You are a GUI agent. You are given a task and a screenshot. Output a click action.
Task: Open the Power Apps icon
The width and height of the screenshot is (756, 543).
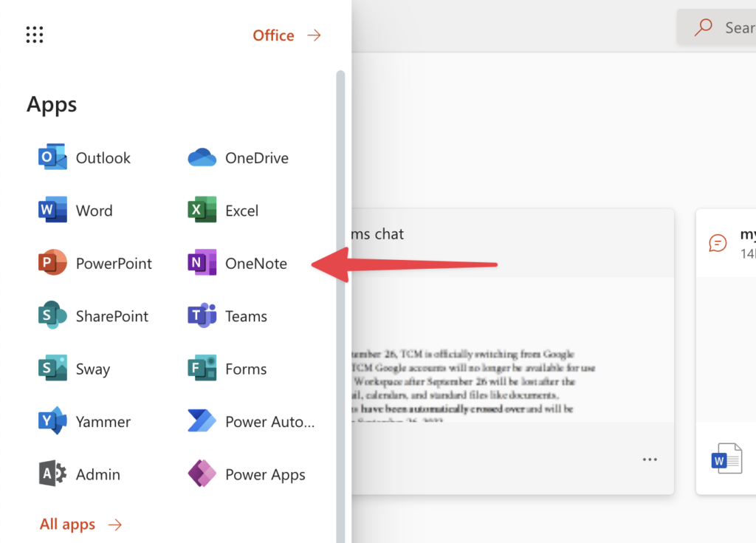202,473
